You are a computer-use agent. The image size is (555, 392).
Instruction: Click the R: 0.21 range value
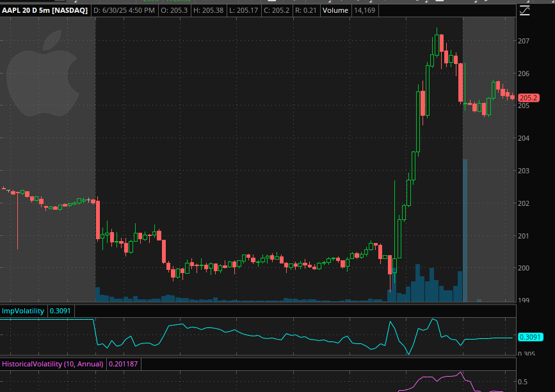305,10
